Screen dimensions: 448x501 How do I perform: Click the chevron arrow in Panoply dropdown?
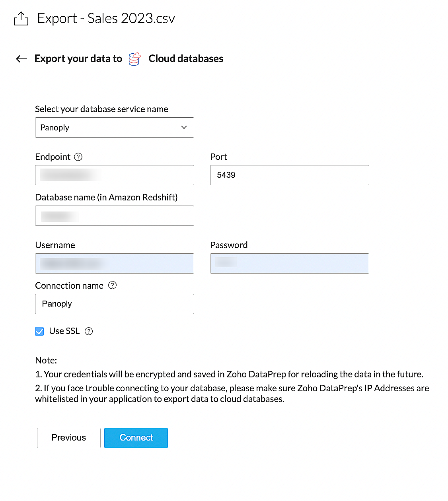(x=184, y=128)
